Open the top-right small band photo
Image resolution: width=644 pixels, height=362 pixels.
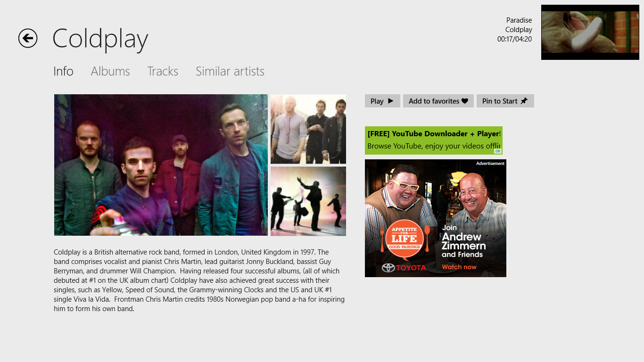click(308, 129)
